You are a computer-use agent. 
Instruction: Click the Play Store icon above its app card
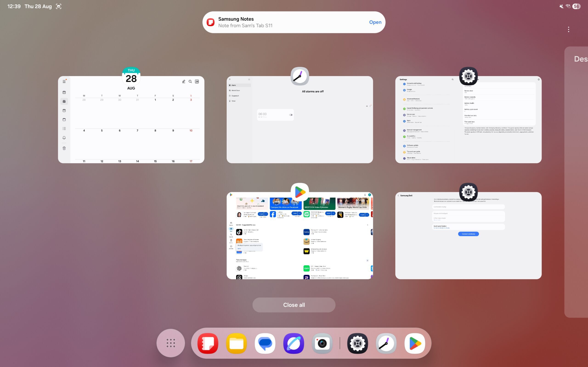click(x=300, y=192)
